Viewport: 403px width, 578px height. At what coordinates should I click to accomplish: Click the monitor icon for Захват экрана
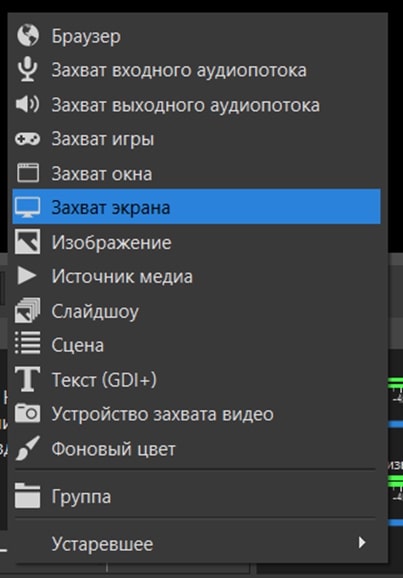[28, 207]
